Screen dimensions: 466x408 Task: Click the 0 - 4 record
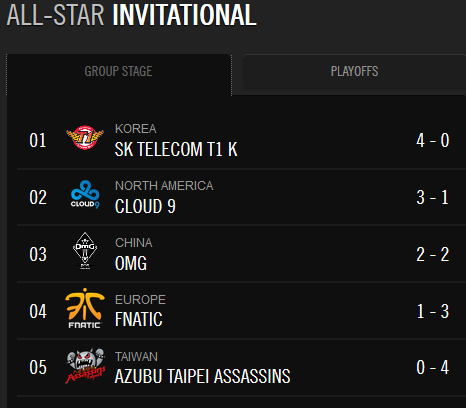click(433, 367)
